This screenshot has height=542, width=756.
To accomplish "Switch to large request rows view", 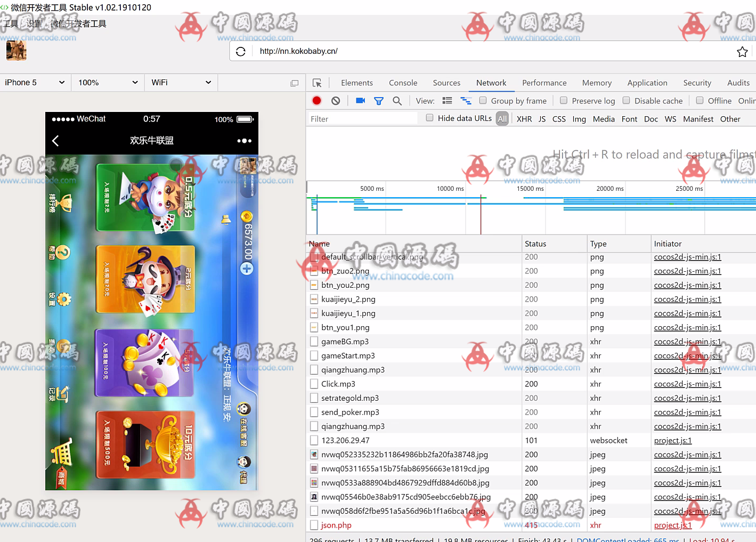I will pos(448,101).
